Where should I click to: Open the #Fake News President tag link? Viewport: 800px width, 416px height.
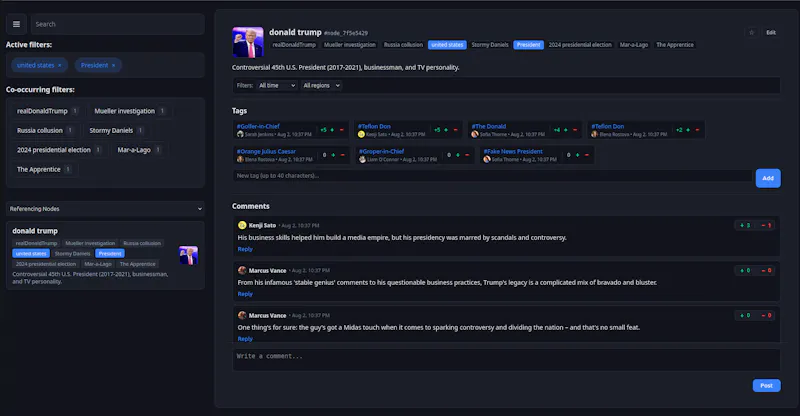click(x=513, y=151)
